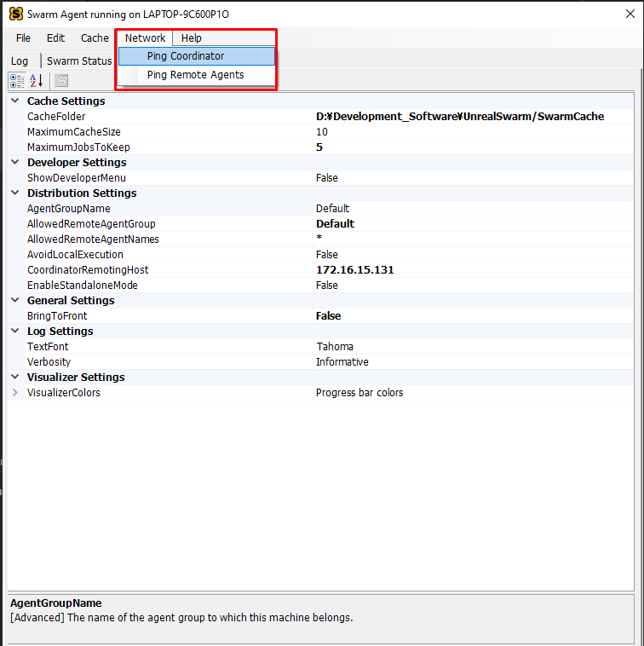This screenshot has height=646, width=644.
Task: Select Ping Coordinator from Network menu
Action: [x=185, y=56]
